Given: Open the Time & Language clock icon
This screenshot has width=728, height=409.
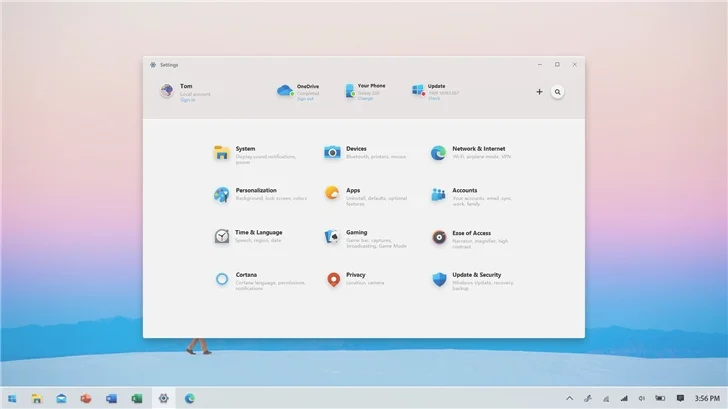Looking at the screenshot, I should (221, 236).
